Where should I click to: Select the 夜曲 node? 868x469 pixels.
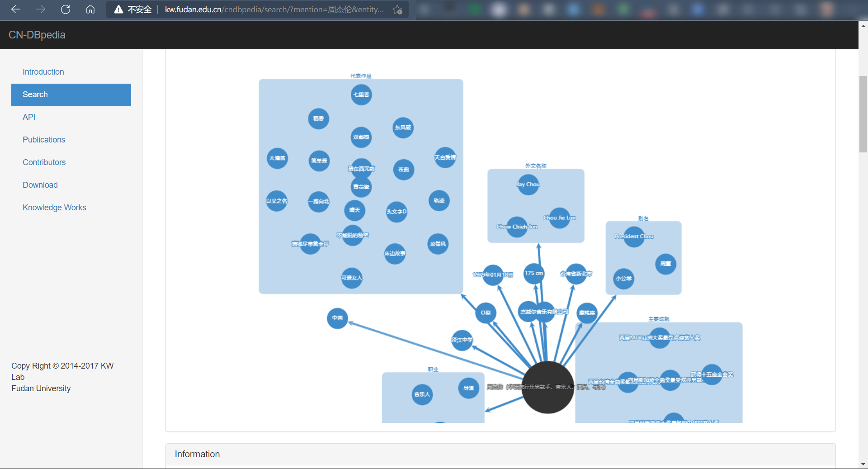[404, 170]
